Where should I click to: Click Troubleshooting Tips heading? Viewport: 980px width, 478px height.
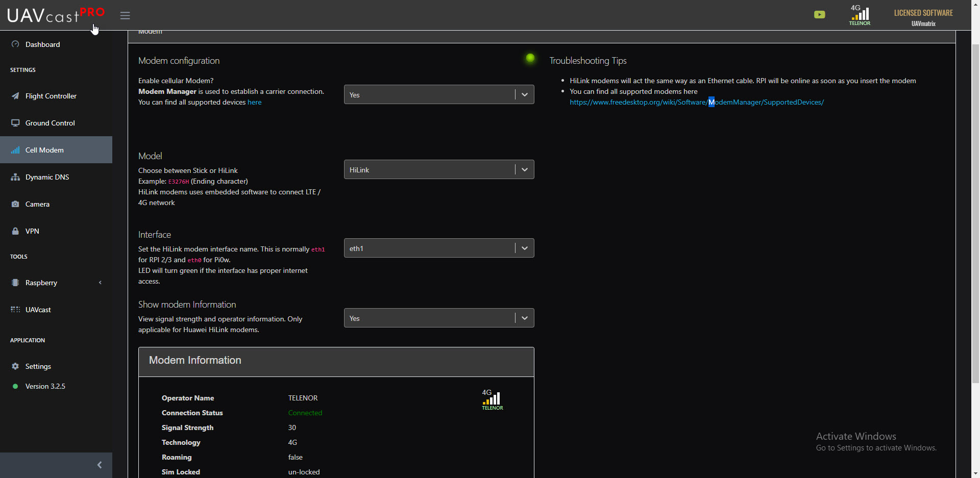[588, 61]
